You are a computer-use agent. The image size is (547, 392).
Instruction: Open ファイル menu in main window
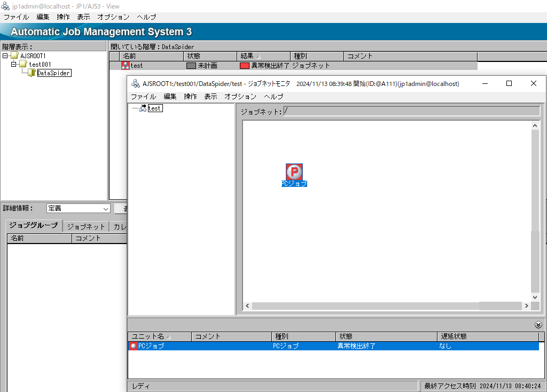click(16, 17)
